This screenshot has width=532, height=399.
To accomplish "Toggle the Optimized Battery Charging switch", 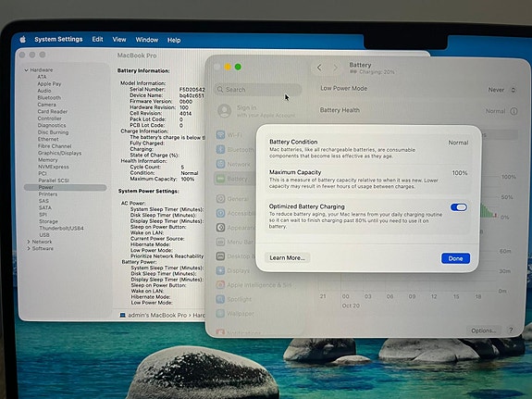I will 458,207.
